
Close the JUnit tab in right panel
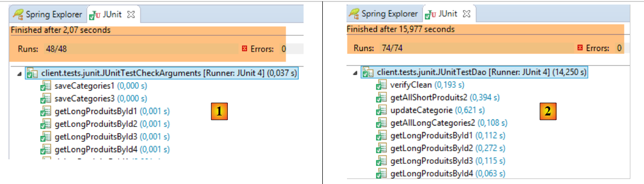(x=467, y=14)
